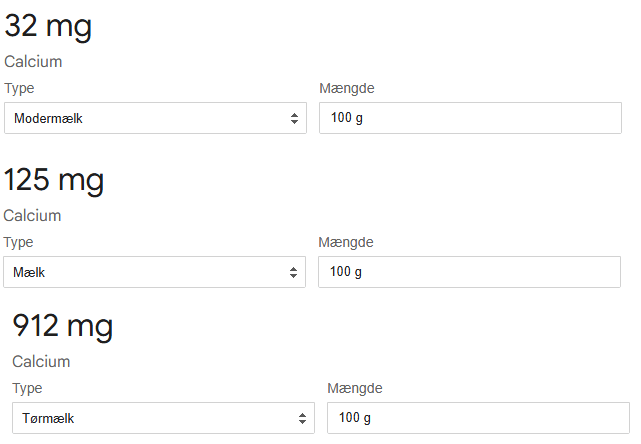The width and height of the screenshot is (641, 444).
Task: Open the Tørmælk type dropdown
Action: (164, 418)
